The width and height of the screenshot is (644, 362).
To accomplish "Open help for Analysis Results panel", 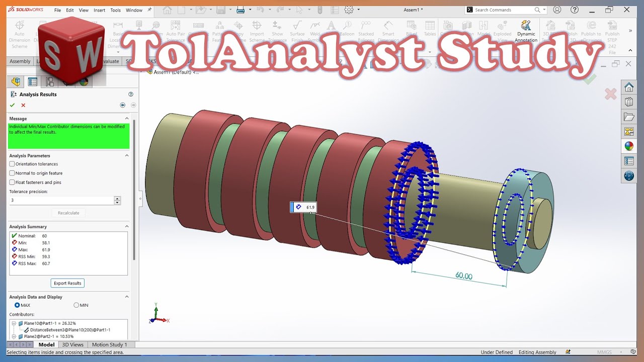I will tap(131, 94).
